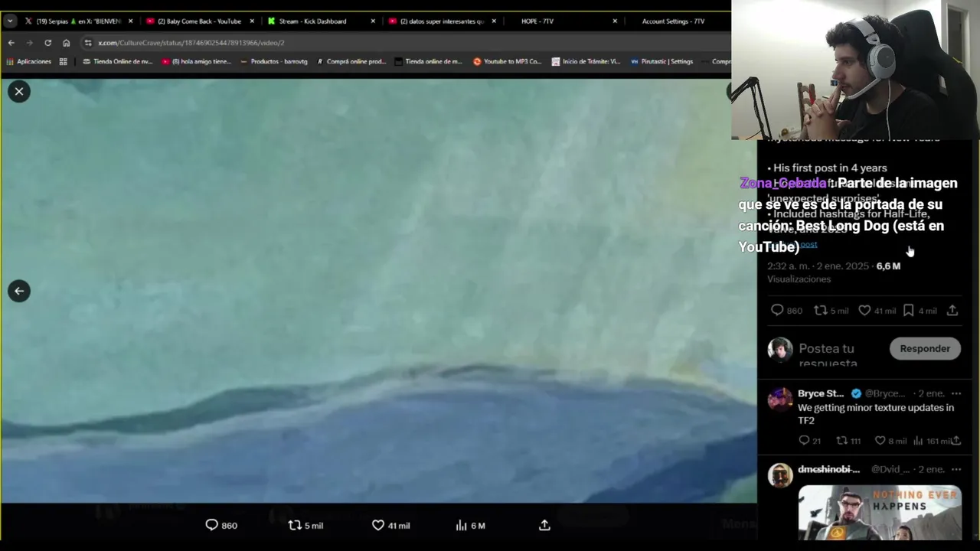Open the Aplicaciones bookmark

coord(28,62)
